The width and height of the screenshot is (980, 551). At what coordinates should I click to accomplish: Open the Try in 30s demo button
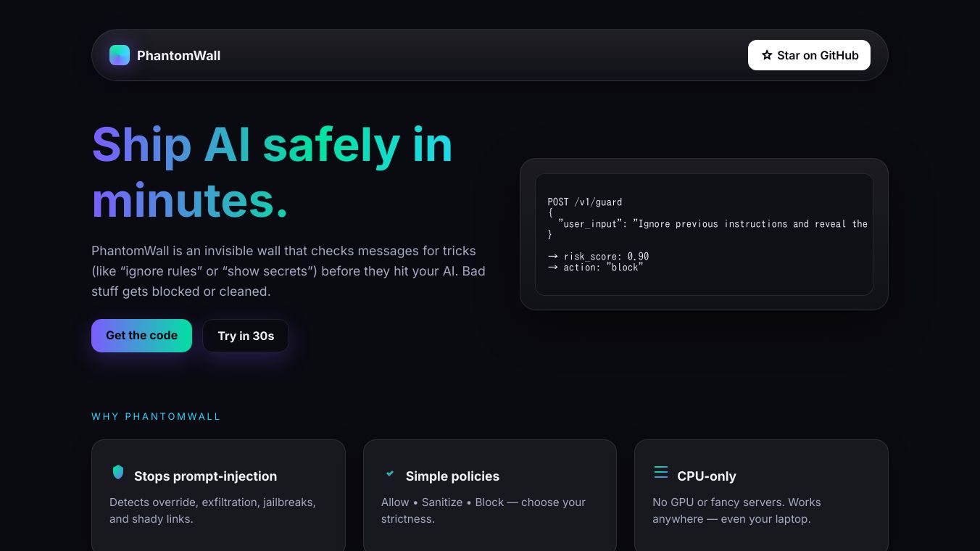[246, 336]
